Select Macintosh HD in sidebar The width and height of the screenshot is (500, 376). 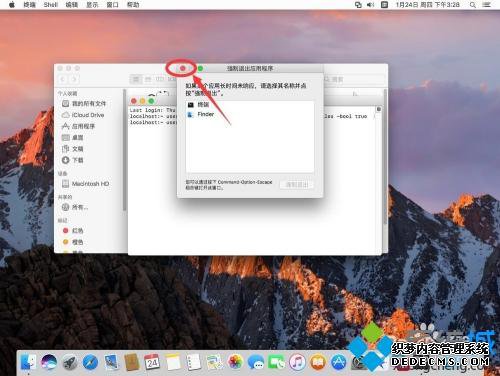click(90, 184)
